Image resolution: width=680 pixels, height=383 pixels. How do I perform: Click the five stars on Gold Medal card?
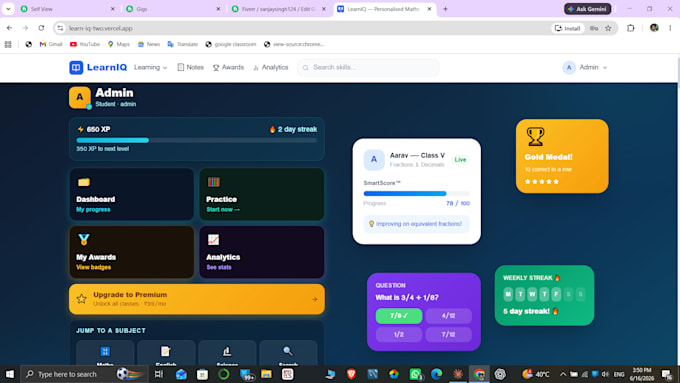tap(542, 181)
